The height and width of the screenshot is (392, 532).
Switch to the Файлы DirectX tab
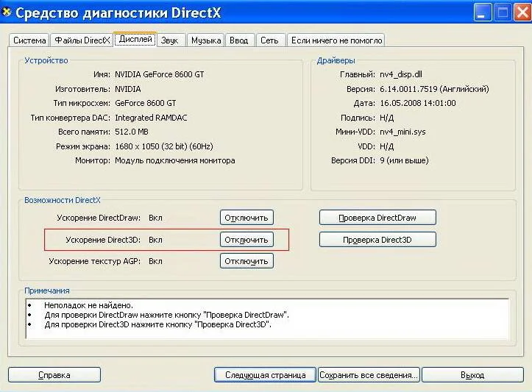point(82,40)
